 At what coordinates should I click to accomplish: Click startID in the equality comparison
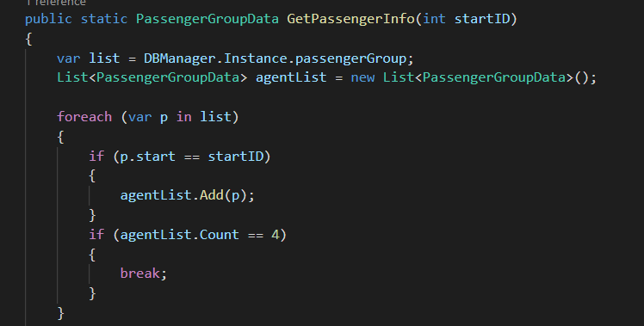[x=235, y=157]
